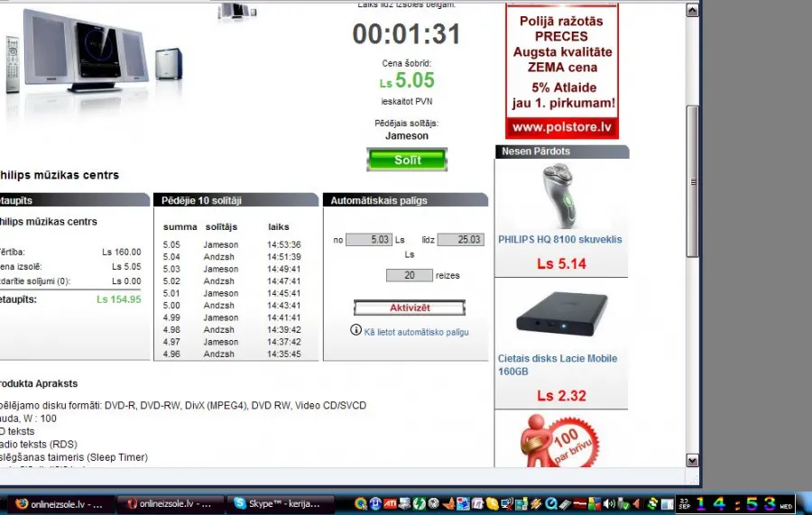812x515 pixels.
Task: Click the Safely Remove Hardware tray icon
Action: tap(623, 503)
